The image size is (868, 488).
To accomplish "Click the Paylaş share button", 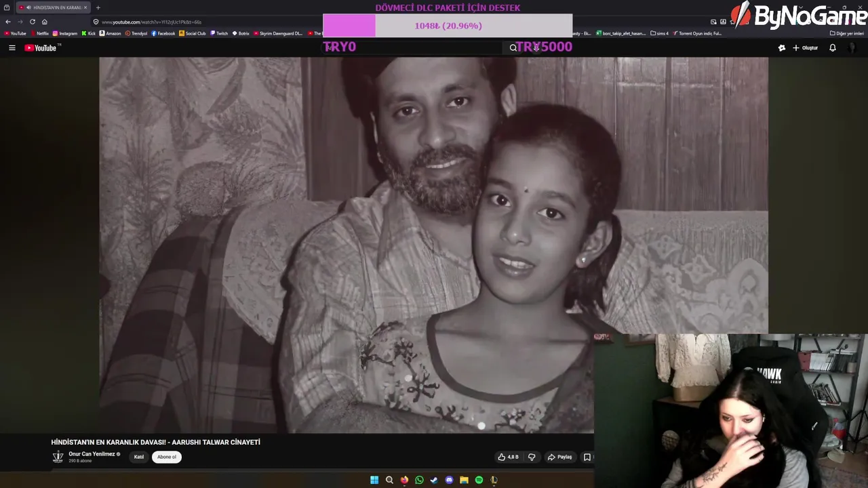I will tap(559, 457).
